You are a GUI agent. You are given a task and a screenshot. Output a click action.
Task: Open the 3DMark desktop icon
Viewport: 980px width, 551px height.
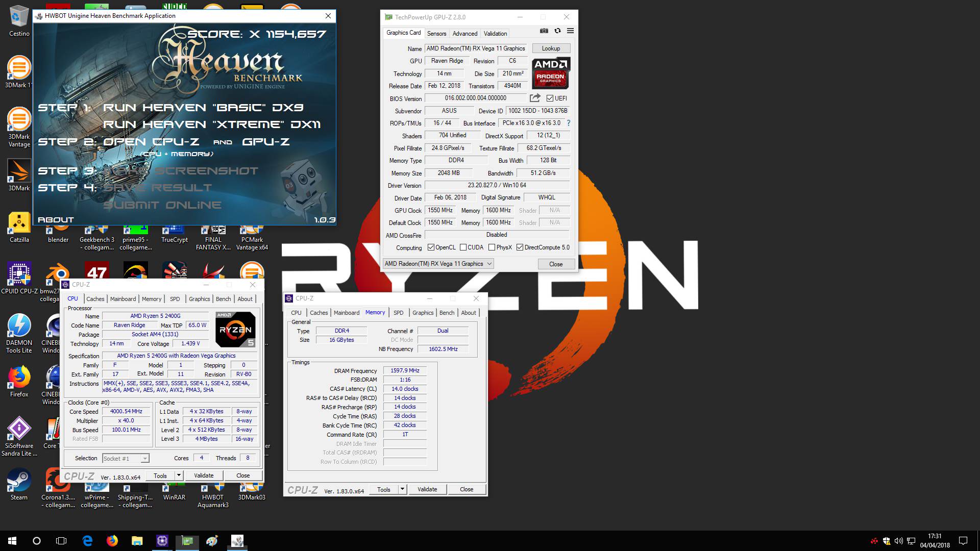(x=19, y=176)
